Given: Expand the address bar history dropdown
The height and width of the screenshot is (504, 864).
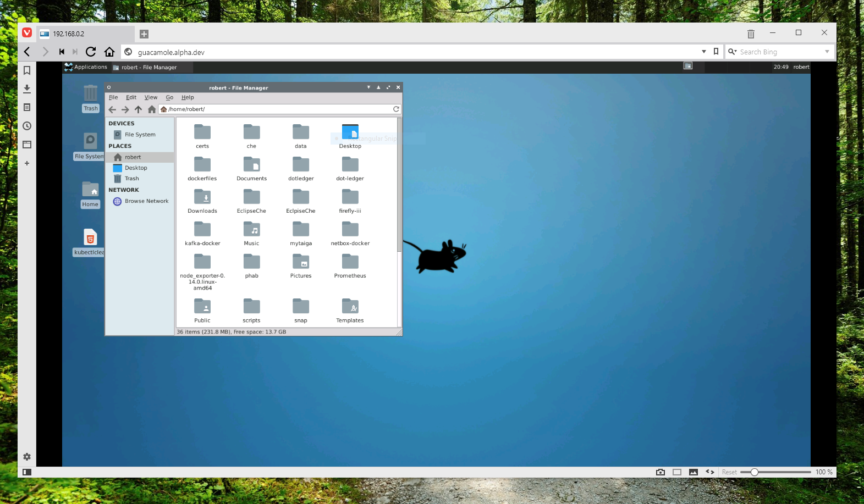Looking at the screenshot, I should pyautogui.click(x=703, y=52).
